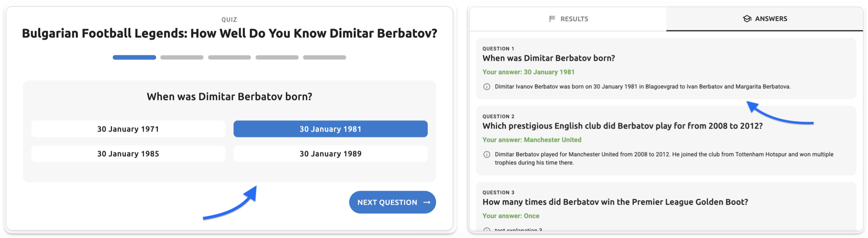868x238 pixels.
Task: Choose the 30 January 1985 option
Action: click(128, 154)
